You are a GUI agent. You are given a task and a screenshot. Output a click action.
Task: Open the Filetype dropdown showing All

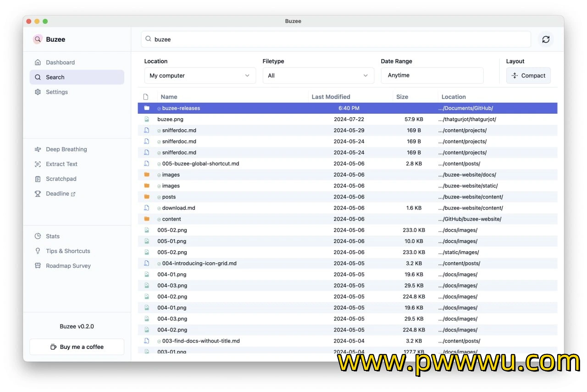(x=318, y=76)
